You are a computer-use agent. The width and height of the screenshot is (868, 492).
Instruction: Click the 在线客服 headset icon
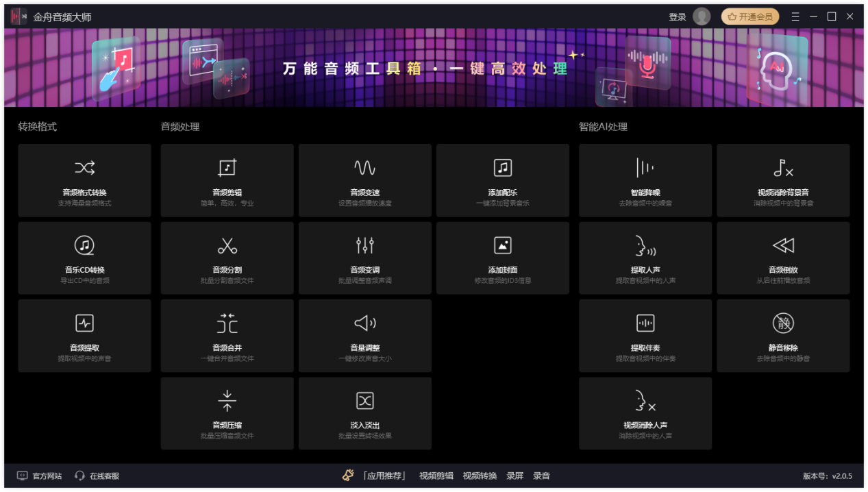pyautogui.click(x=80, y=476)
